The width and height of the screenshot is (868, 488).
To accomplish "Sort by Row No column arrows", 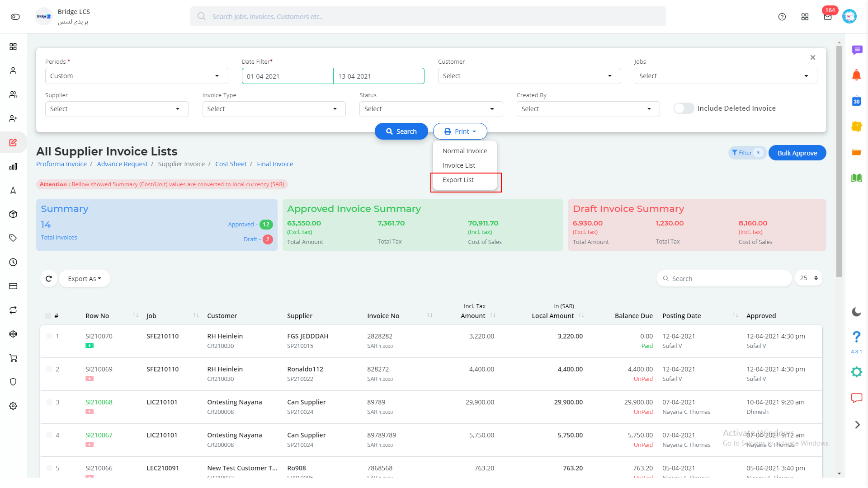I will [x=136, y=315].
